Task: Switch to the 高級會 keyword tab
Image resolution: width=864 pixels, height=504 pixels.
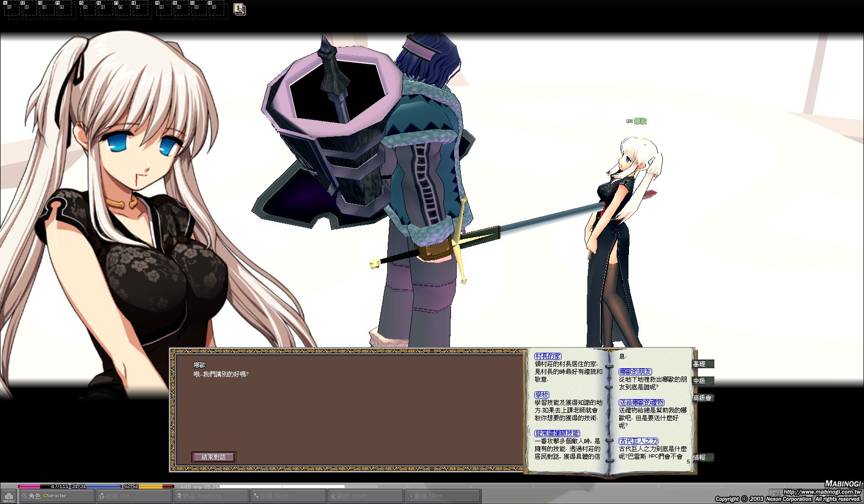Action: pyautogui.click(x=702, y=398)
